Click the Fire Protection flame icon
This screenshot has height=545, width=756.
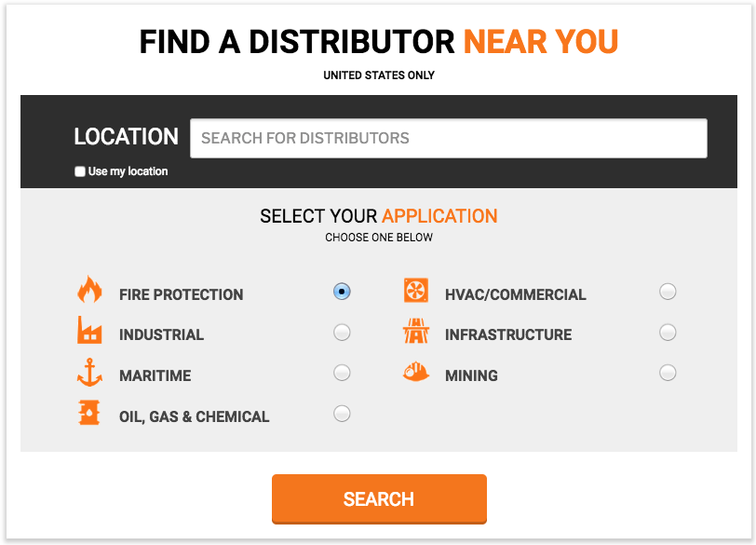point(89,290)
